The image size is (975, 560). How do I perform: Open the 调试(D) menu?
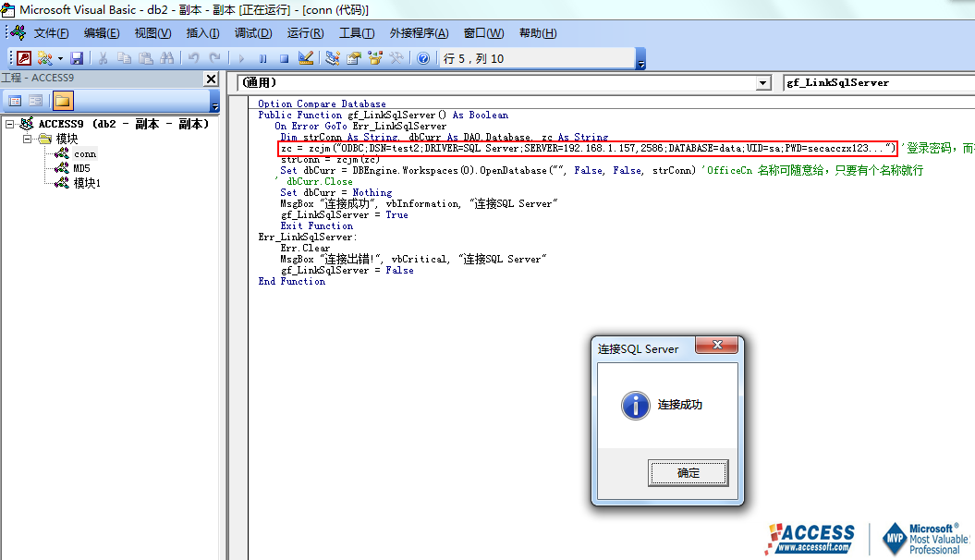click(253, 33)
